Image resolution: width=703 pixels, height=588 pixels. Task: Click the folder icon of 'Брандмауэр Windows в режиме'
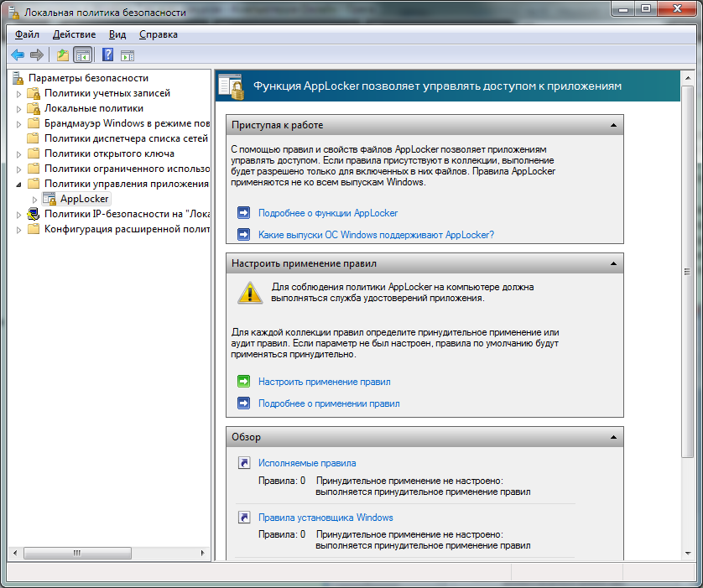click(34, 123)
